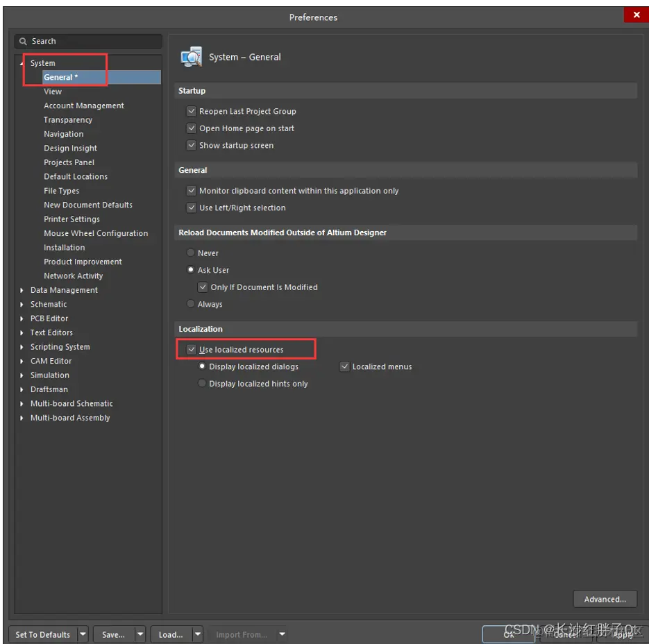Viewport: 649px width, 644px height.
Task: Open the Installation page
Action: pyautogui.click(x=65, y=248)
